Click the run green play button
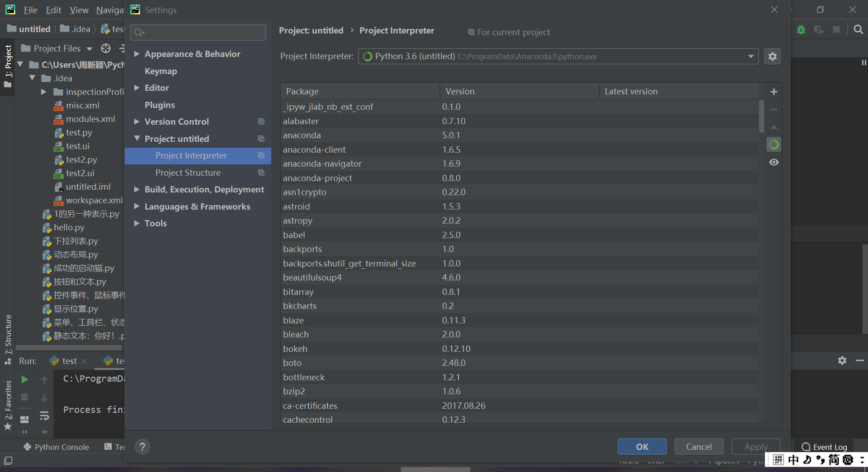868x472 pixels. tap(25, 379)
